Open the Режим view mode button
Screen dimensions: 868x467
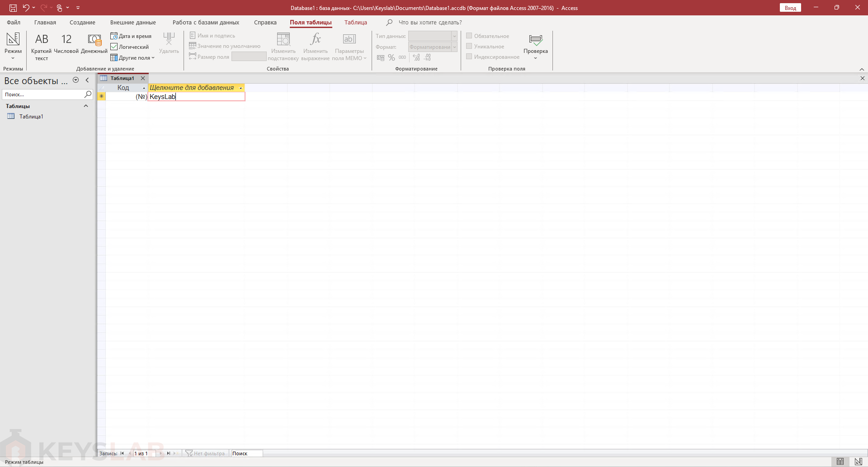pyautogui.click(x=13, y=47)
